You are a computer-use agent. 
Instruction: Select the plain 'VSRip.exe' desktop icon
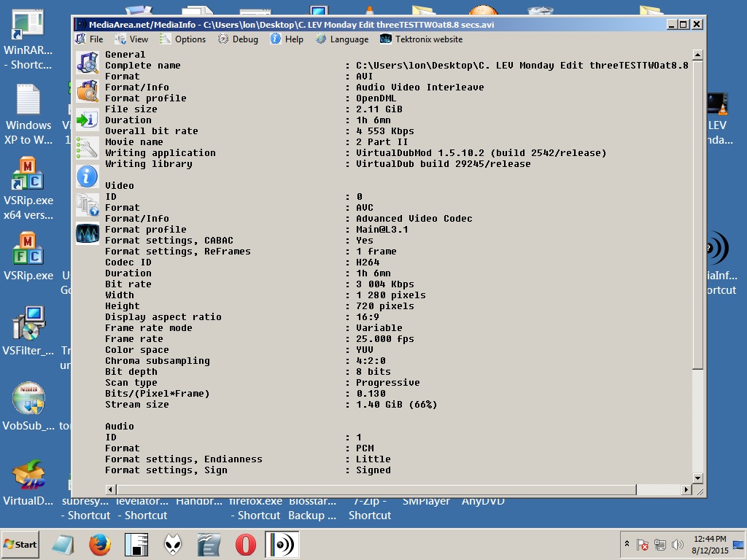click(28, 257)
